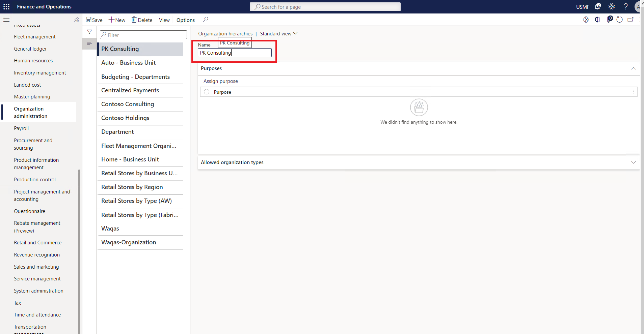Click the Save button
Viewport: 644px width, 334px height.
point(94,20)
